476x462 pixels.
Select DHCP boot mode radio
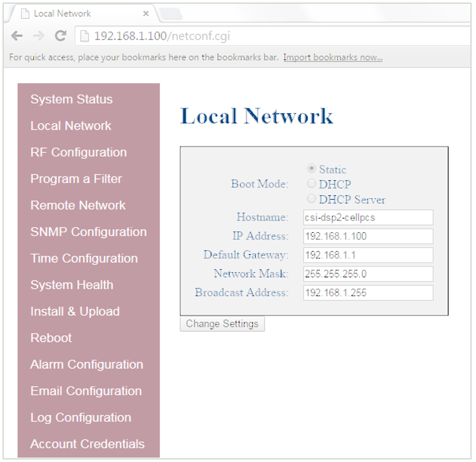(x=311, y=183)
